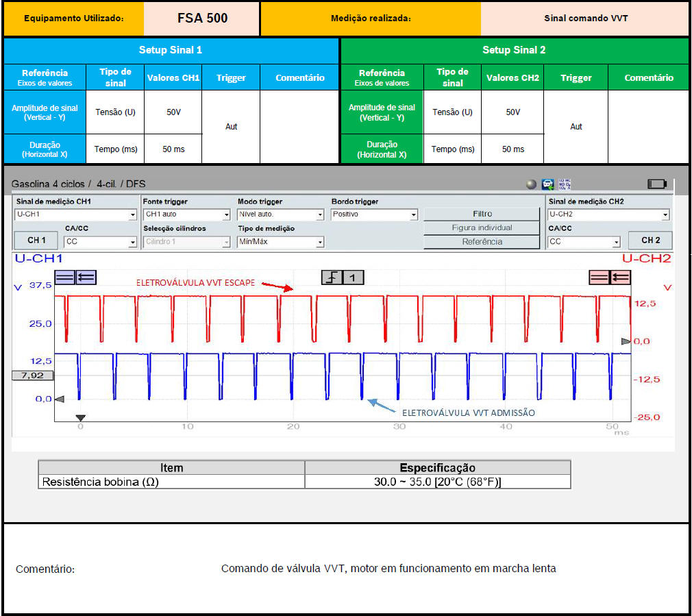Screen dimensions: 692x616
Task: Toggle the CH 1 channel button
Action: pos(37,241)
